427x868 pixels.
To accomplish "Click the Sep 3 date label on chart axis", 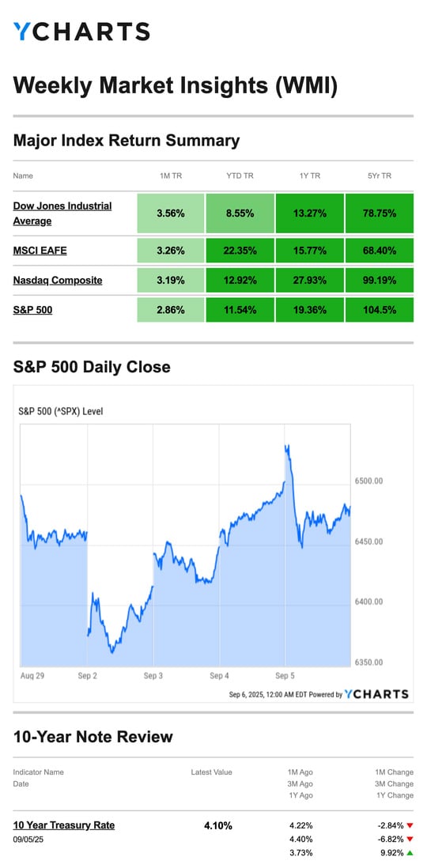I will tap(153, 675).
